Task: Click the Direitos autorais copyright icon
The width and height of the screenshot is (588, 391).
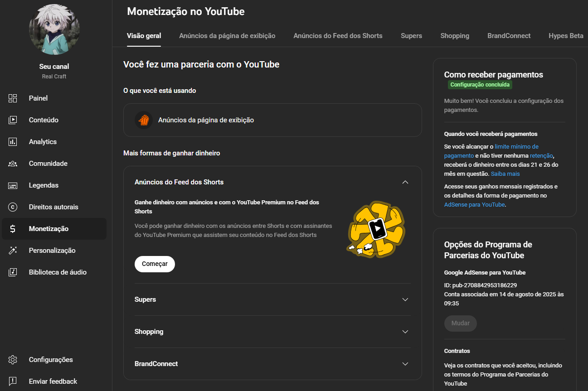Action: click(13, 207)
